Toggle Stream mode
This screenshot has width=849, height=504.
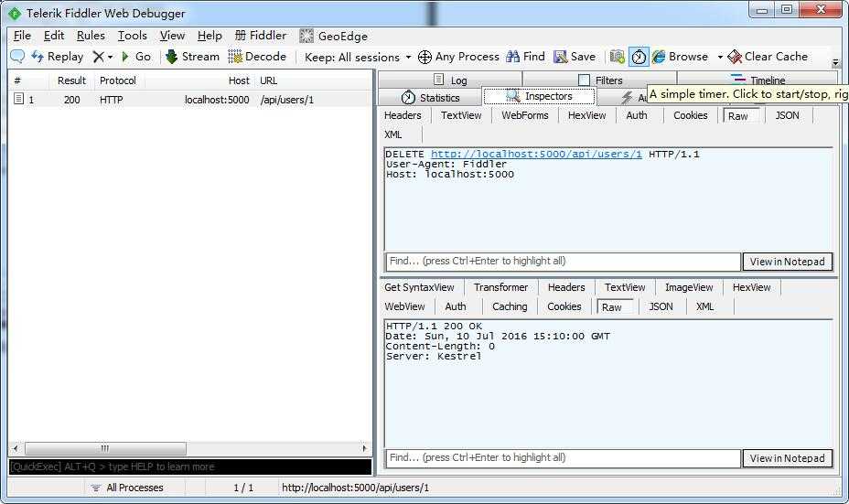(x=193, y=57)
